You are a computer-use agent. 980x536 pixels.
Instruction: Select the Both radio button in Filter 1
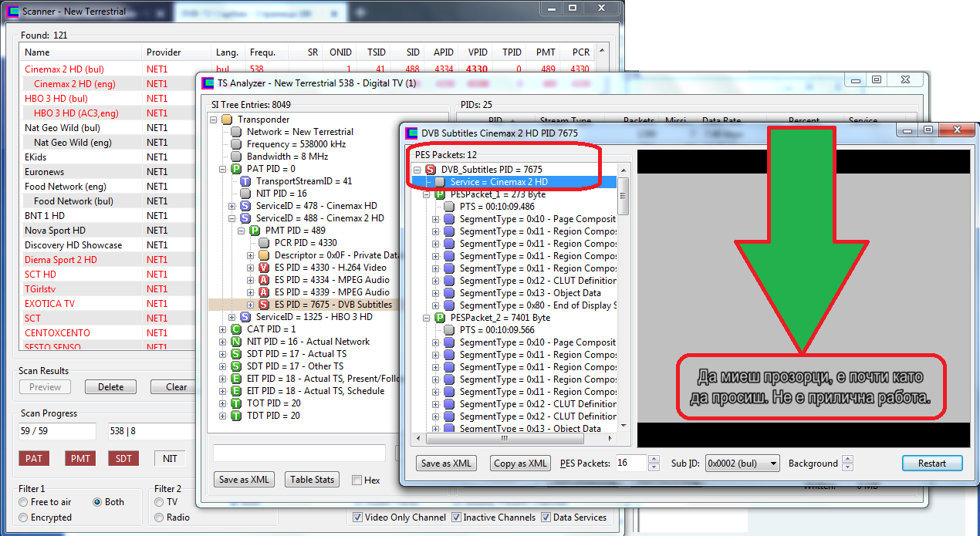click(x=97, y=502)
